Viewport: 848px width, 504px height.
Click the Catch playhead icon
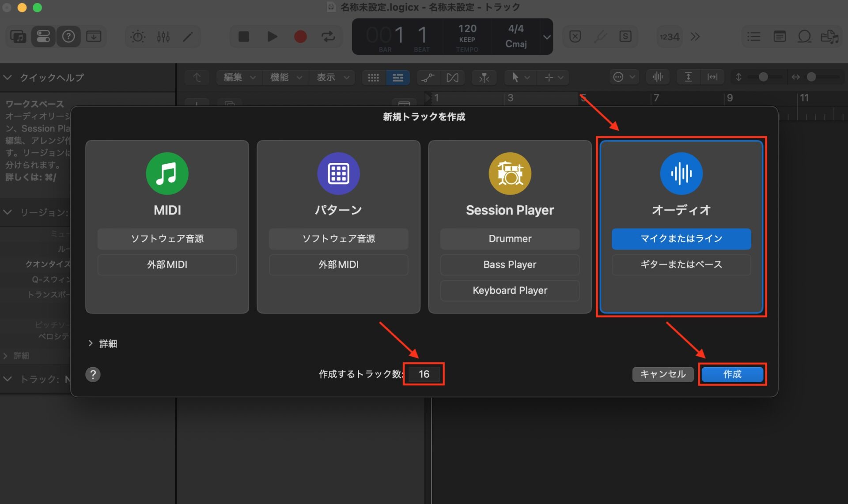[x=484, y=77]
